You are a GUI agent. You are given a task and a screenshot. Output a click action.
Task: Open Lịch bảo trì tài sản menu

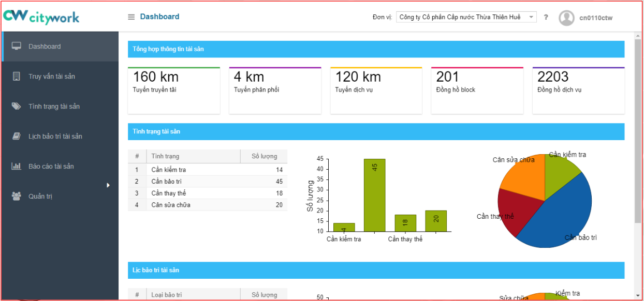coord(60,137)
